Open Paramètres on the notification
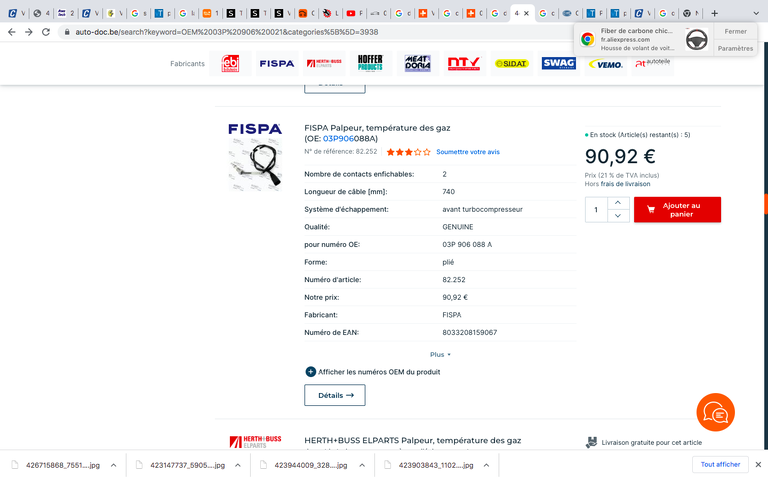Image resolution: width=768 pixels, height=480 pixels. tap(735, 48)
